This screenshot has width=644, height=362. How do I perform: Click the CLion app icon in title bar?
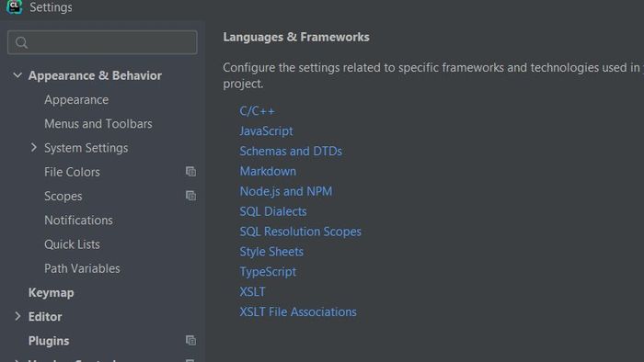tap(15, 6)
